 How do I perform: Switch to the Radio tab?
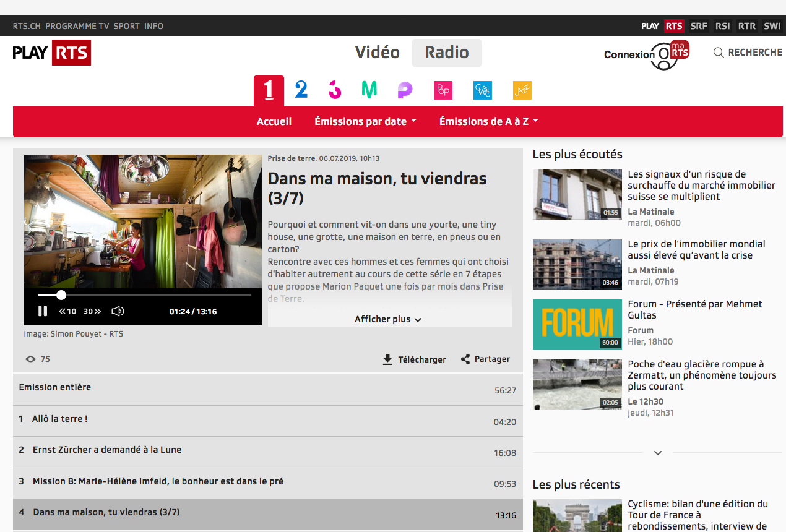tap(447, 53)
